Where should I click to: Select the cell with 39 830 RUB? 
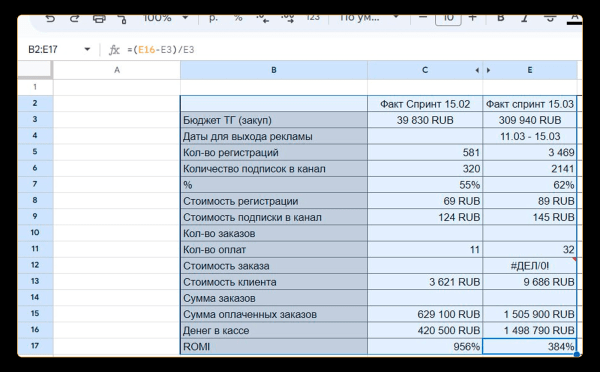pyautogui.click(x=425, y=120)
